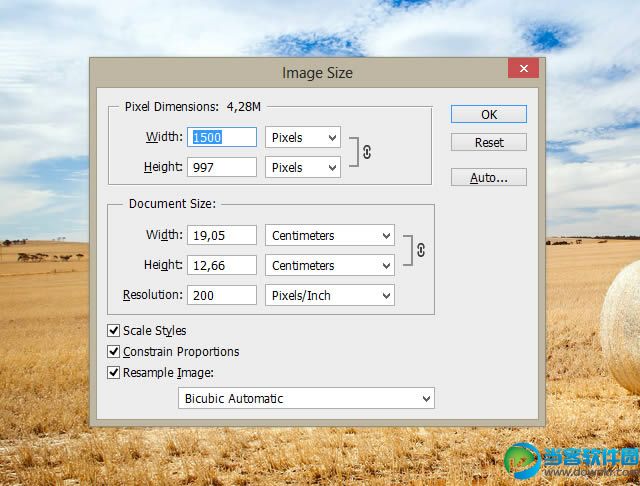Image resolution: width=640 pixels, height=486 pixels.
Task: Click the Reset button
Action: coord(489,142)
